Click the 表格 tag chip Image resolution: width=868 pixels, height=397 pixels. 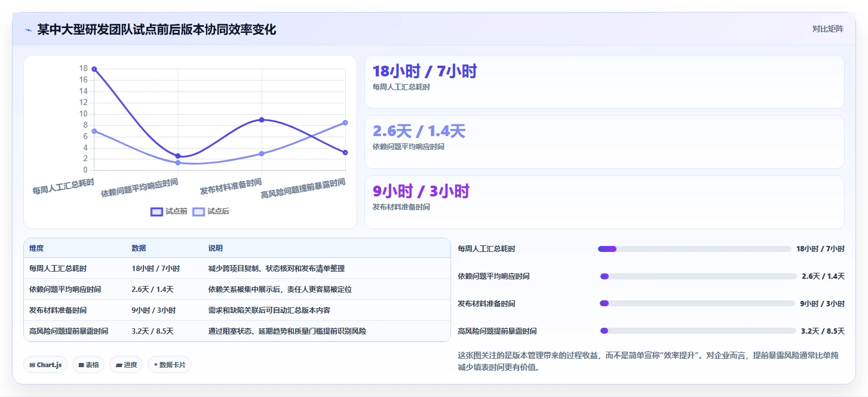tap(88, 365)
